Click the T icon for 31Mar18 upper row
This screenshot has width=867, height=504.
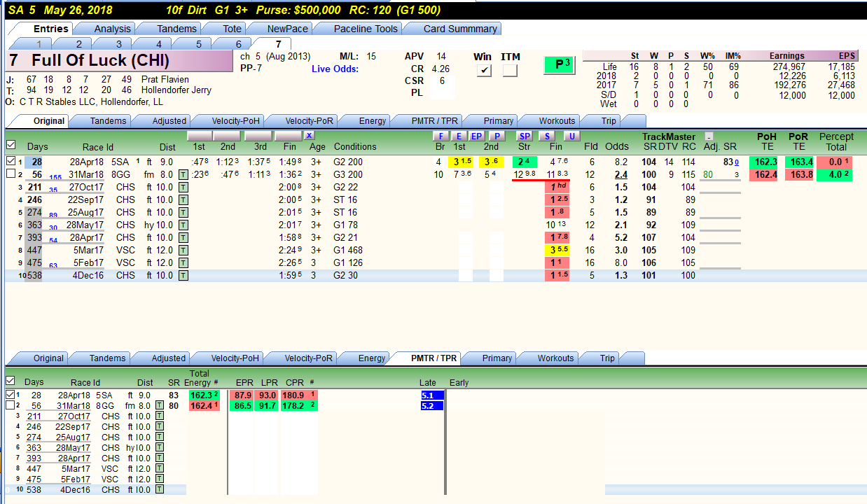[183, 174]
